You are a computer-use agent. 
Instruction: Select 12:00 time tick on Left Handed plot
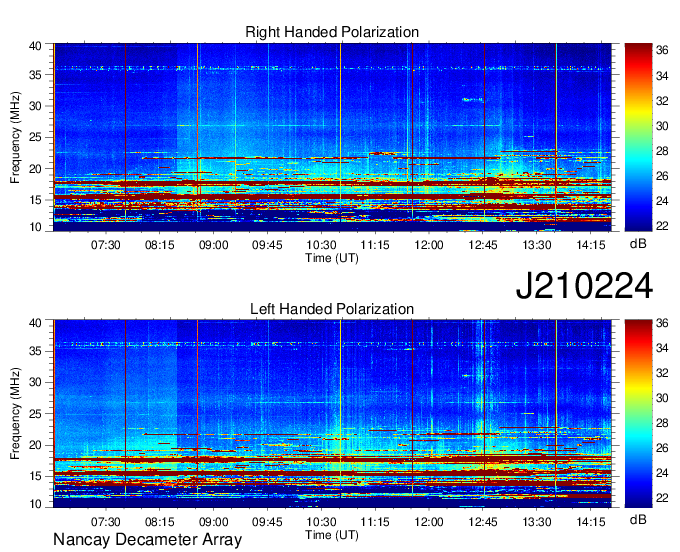[429, 522]
